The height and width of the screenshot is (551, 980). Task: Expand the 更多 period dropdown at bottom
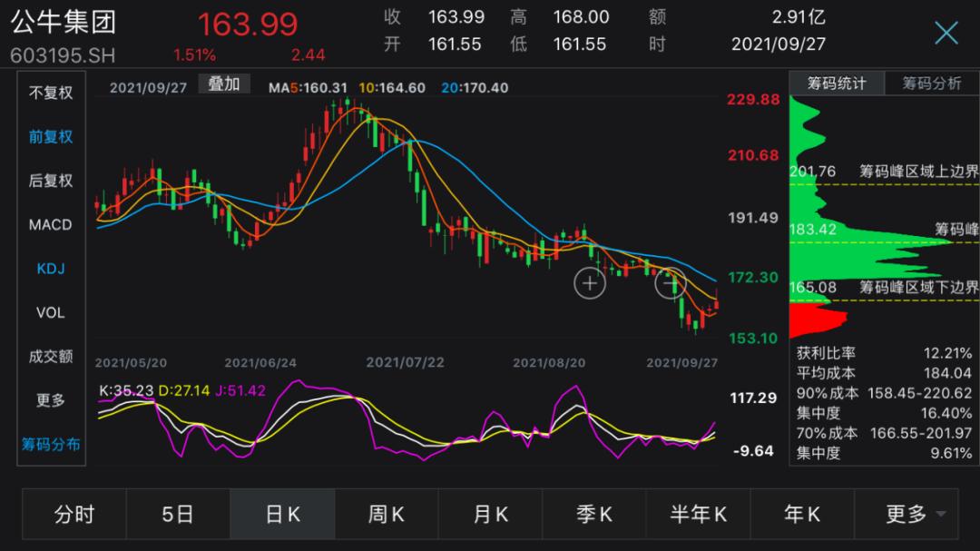(x=906, y=514)
